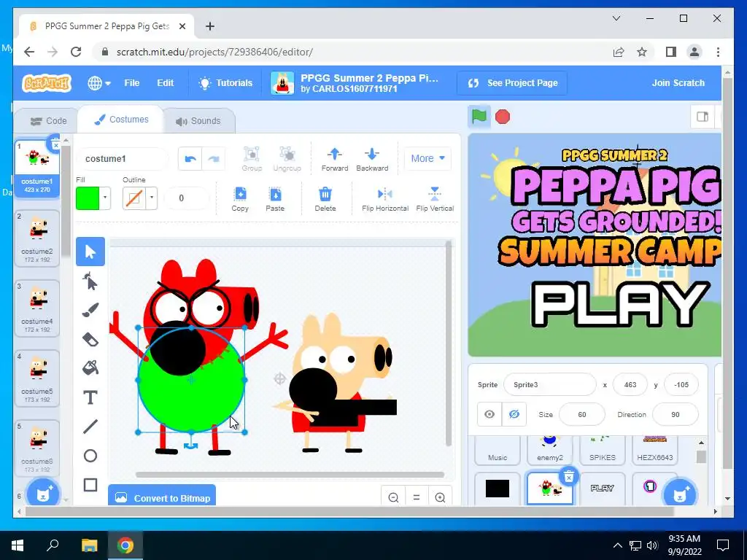
Task: Switch to the Code tab
Action: pyautogui.click(x=48, y=121)
